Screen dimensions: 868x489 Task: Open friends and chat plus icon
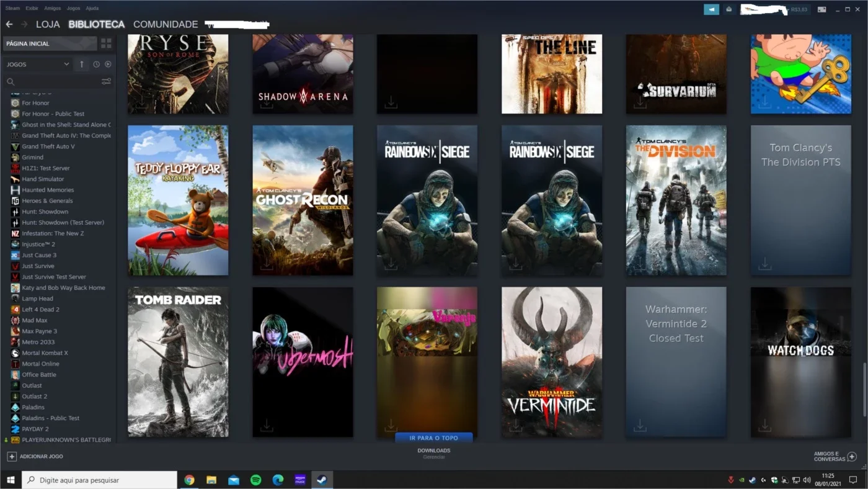click(x=852, y=456)
